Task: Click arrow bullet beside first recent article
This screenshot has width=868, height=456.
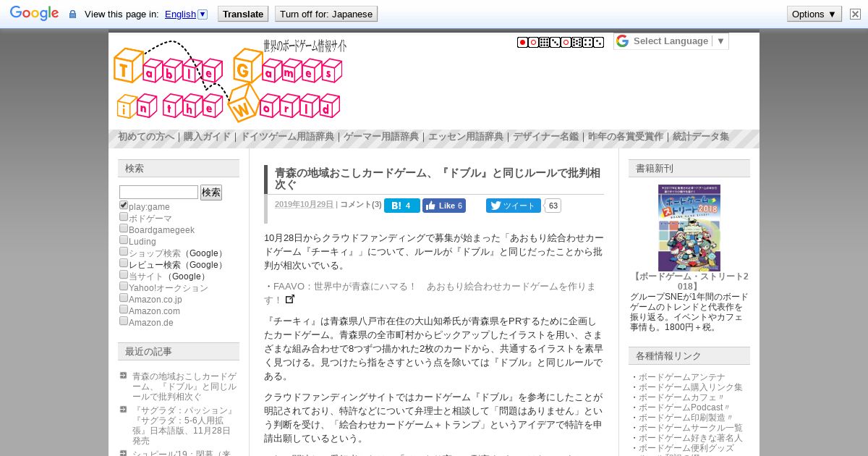Action: pos(124,376)
